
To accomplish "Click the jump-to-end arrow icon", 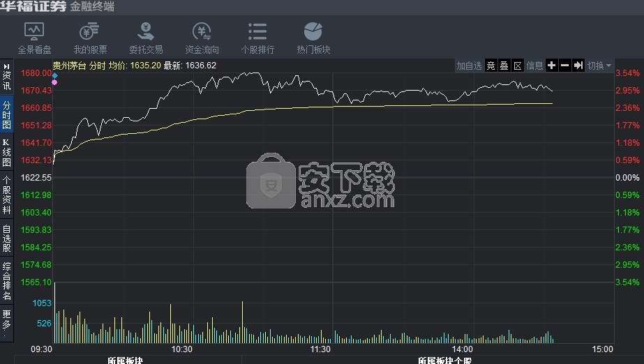I will tap(578, 66).
